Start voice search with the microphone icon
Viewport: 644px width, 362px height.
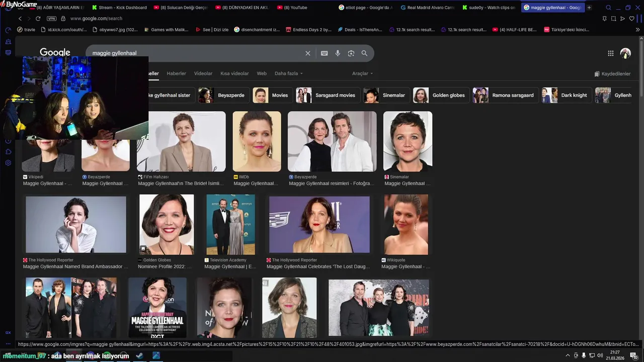coord(338,53)
